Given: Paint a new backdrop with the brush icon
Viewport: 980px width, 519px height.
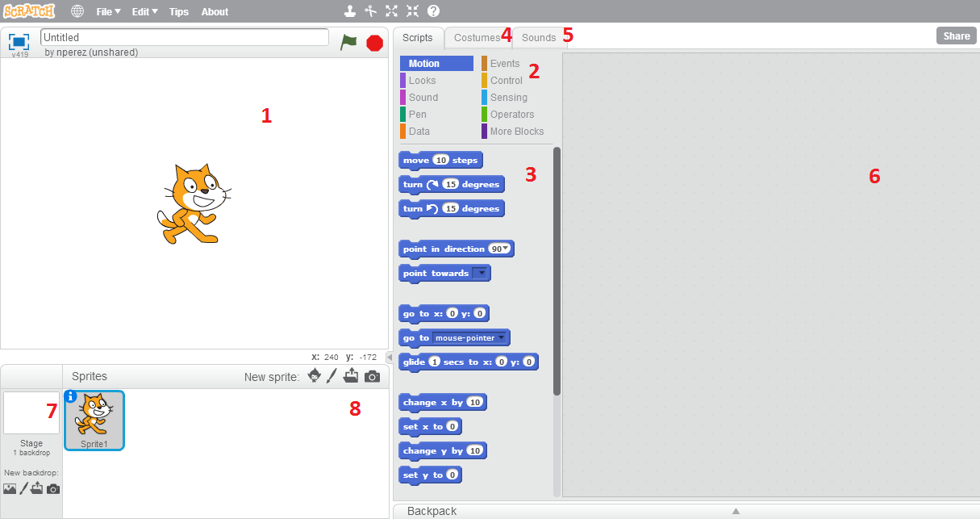Looking at the screenshot, I should coord(23,488).
